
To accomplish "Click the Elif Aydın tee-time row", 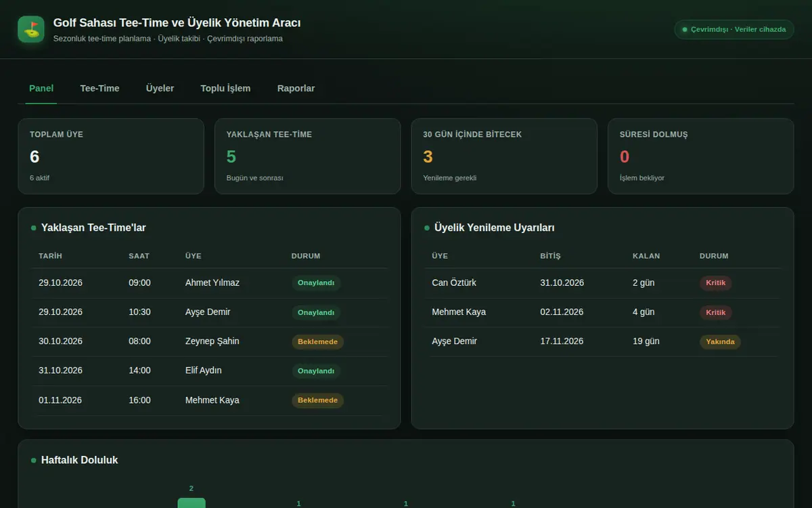I will pyautogui.click(x=210, y=371).
